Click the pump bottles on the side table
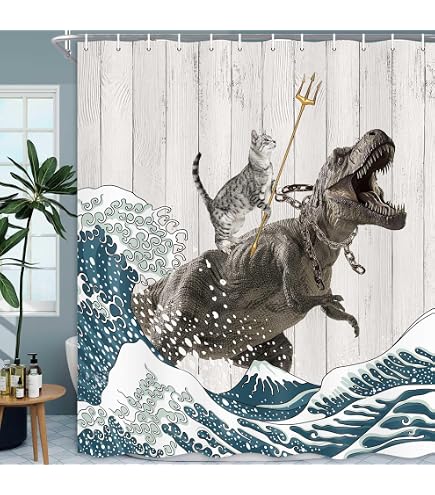Image resolution: width=435 pixels, height=495 pixels. [21, 377]
